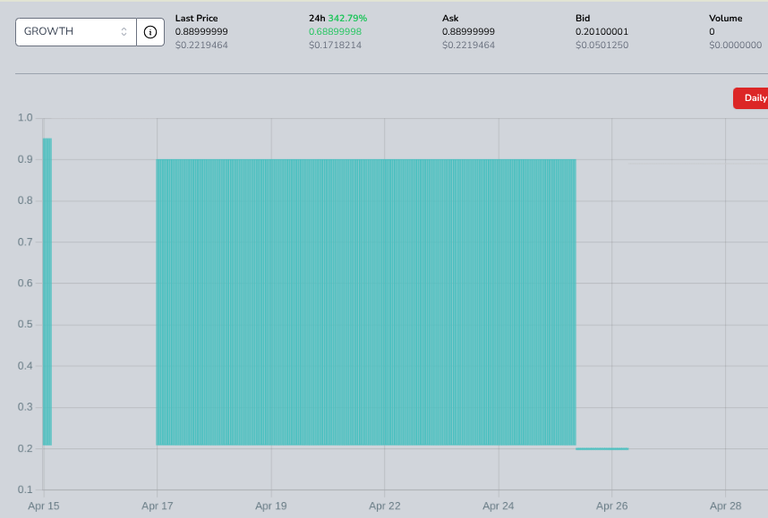Image resolution: width=768 pixels, height=518 pixels.
Task: Select the Ask price 0.88999999
Action: tap(468, 32)
